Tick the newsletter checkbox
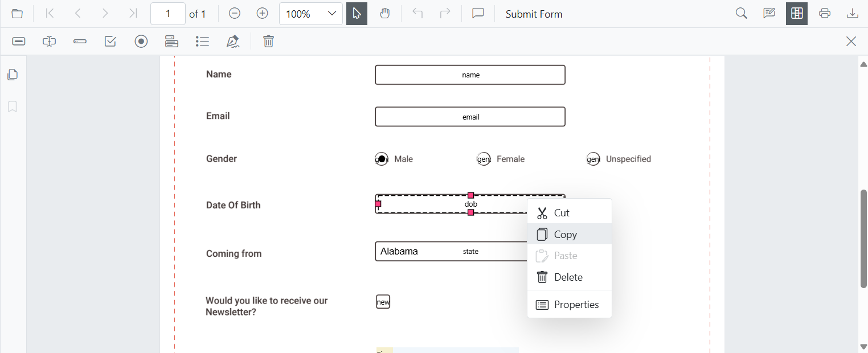The image size is (868, 353). (383, 302)
